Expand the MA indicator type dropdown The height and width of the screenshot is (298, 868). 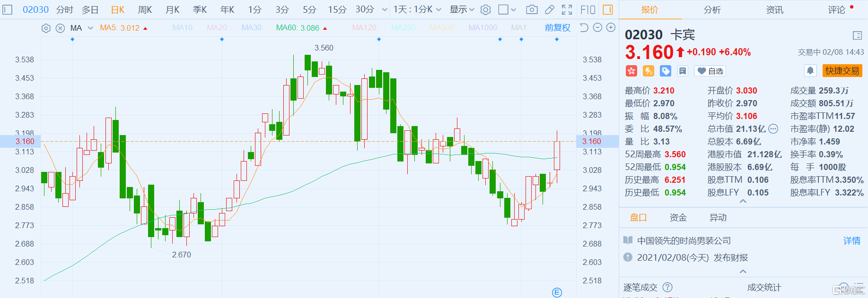click(90, 28)
